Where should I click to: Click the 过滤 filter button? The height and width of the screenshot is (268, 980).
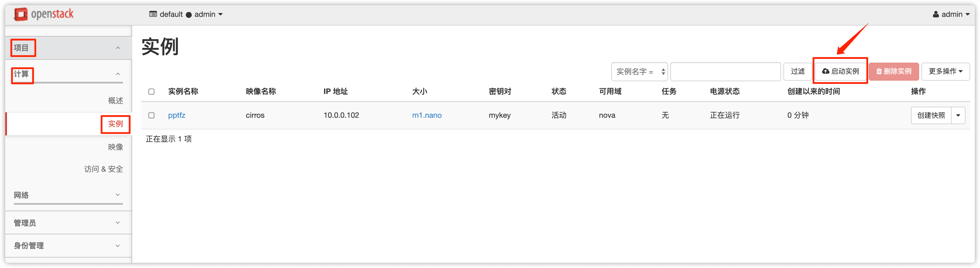pyautogui.click(x=798, y=72)
